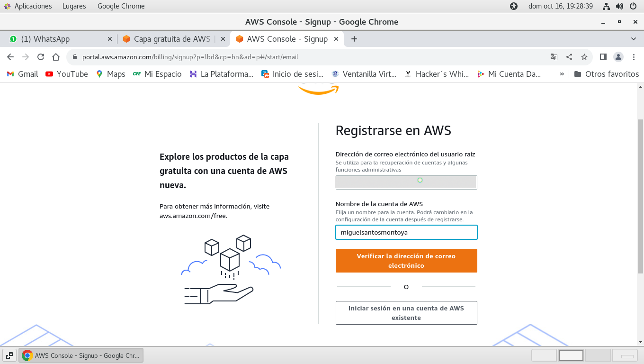The image size is (644, 364).
Task: Click Verificar la dirección de correo electrónico button
Action: (x=406, y=261)
